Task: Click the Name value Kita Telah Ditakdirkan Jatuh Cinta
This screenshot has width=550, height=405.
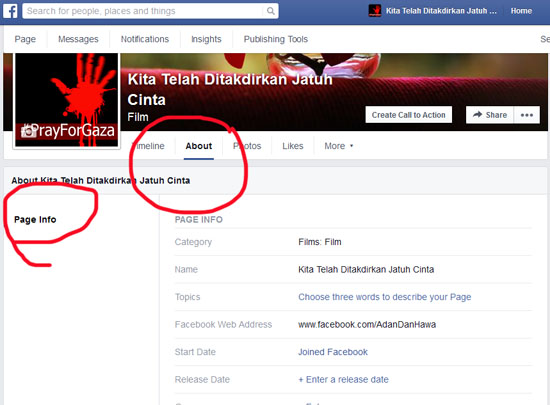Action: click(366, 269)
